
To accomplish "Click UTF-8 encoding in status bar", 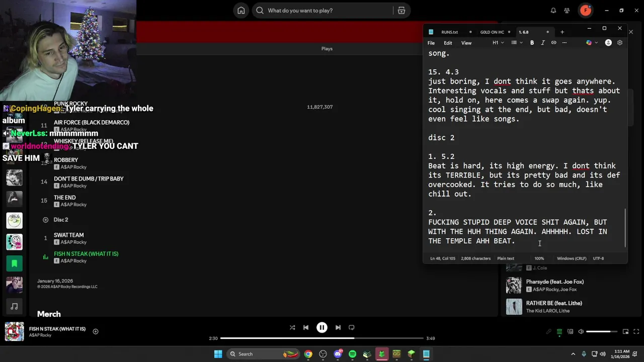I will coord(598,258).
